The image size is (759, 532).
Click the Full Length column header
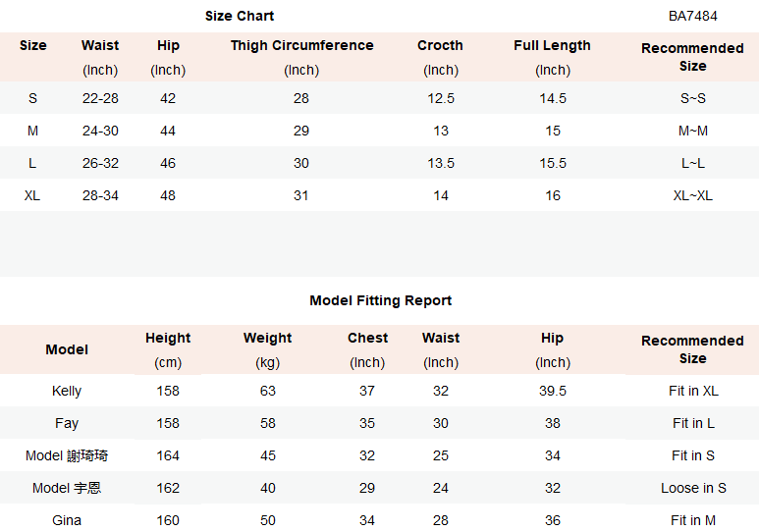552,45
